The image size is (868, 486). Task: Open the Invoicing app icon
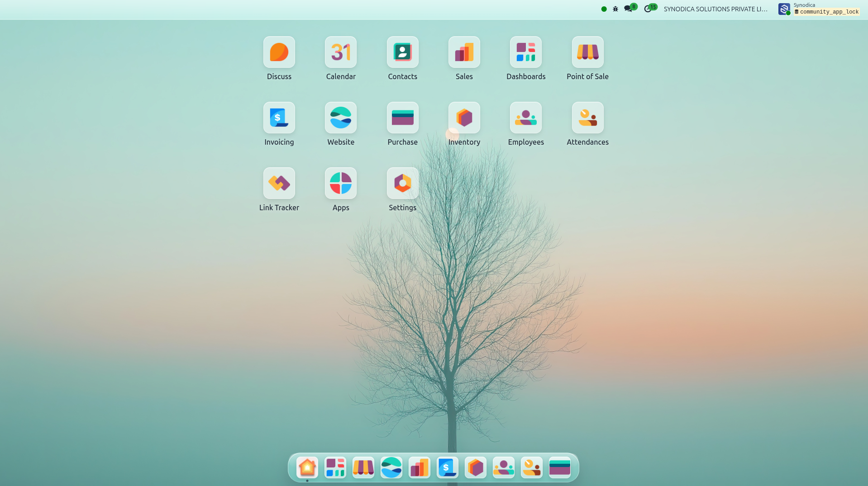click(x=279, y=118)
